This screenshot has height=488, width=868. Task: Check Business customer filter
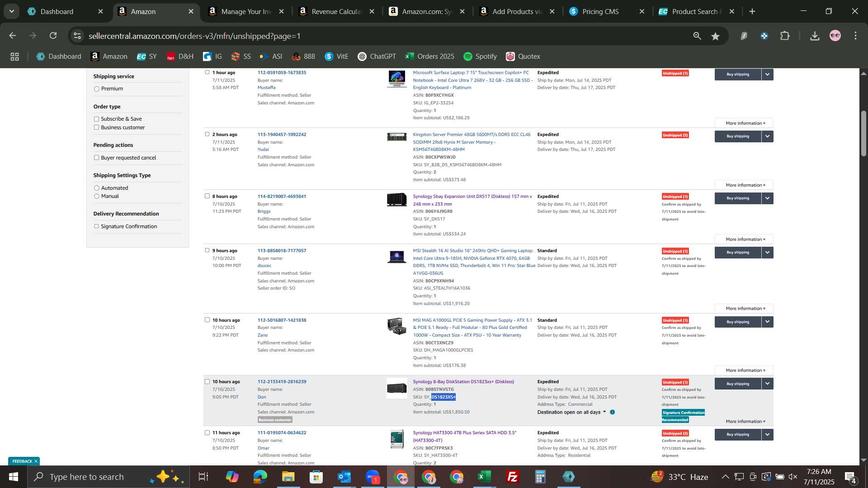[96, 127]
